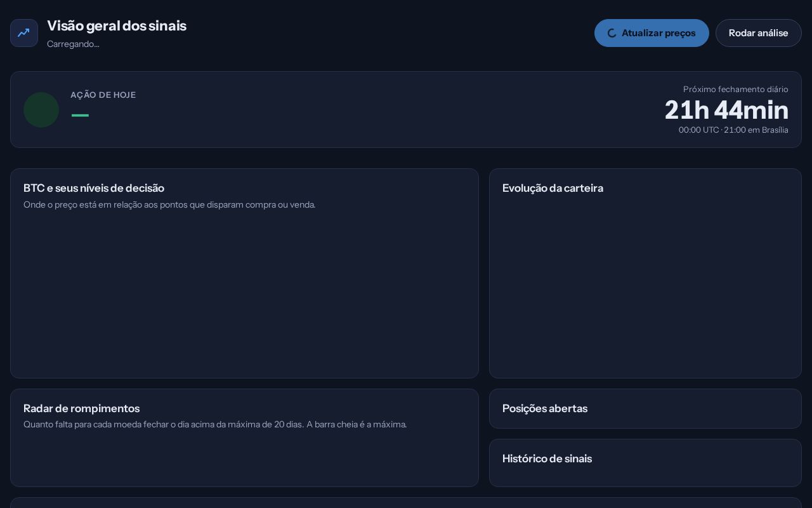Click the Histórico de sinais heading
This screenshot has height=508, width=812.
tap(547, 458)
